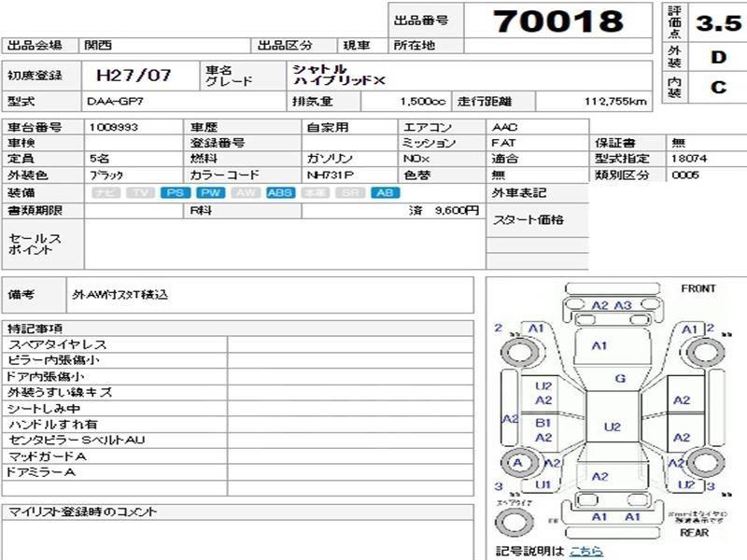747x560 pixels.
Task: Click the greyed-out ナビ navigation badge
Action: [x=106, y=193]
